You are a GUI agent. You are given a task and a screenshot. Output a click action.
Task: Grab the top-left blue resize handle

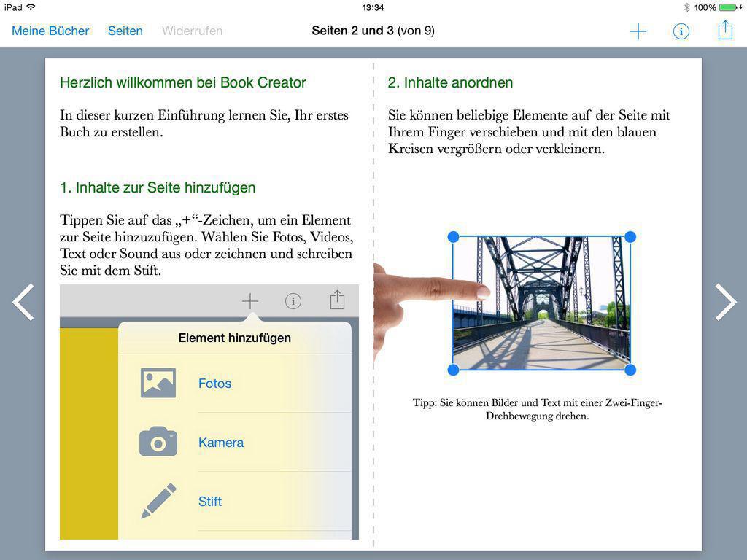[454, 236]
